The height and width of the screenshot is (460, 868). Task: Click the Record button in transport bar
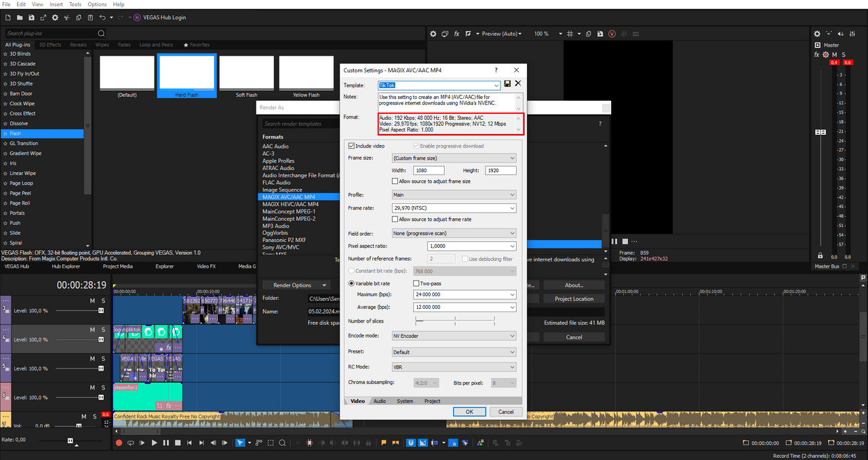119,442
